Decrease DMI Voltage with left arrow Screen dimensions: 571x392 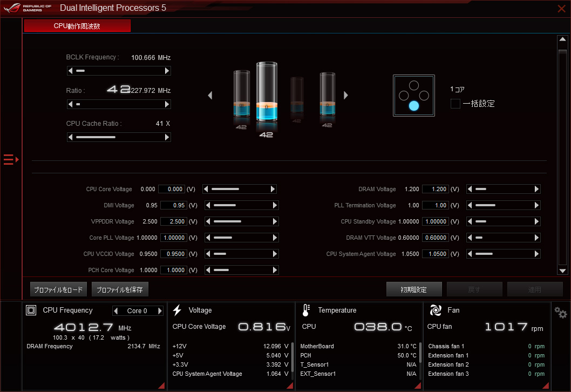208,205
